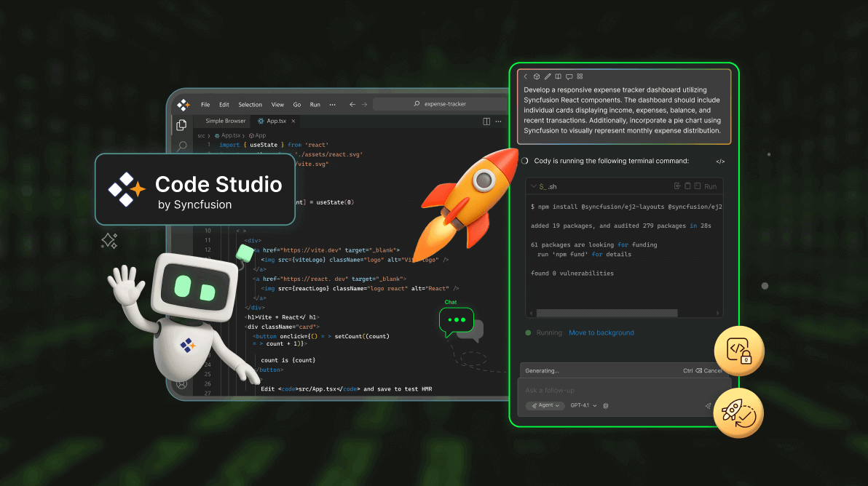Click the Move to background link

point(601,332)
